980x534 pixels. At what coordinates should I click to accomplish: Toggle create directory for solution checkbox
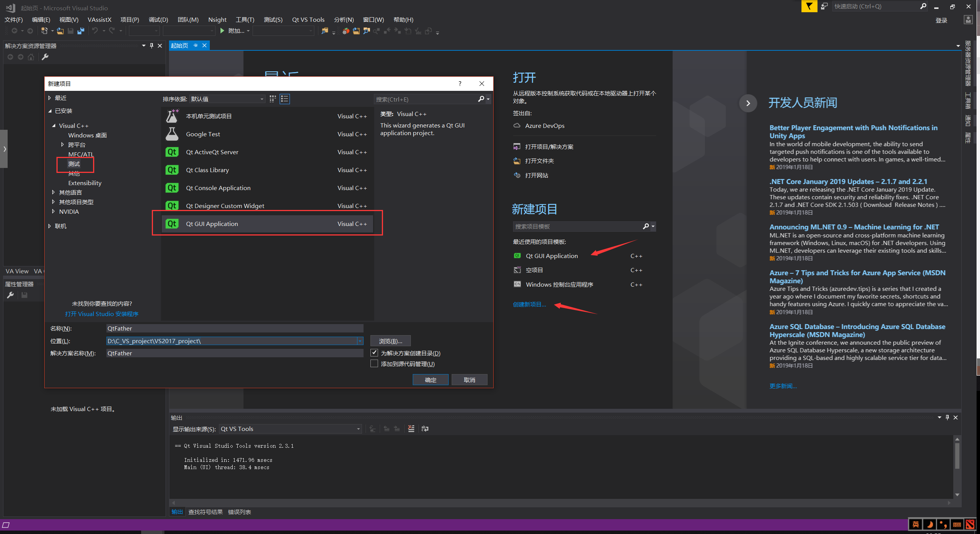coord(374,353)
